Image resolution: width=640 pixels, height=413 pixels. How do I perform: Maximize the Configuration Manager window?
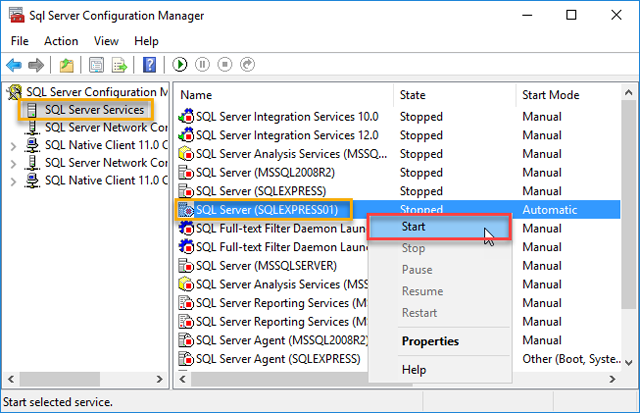571,15
